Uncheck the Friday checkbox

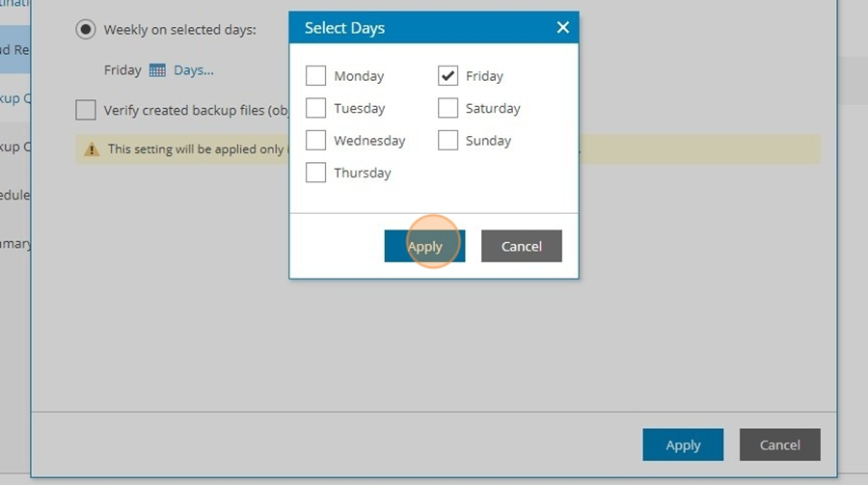click(x=448, y=75)
